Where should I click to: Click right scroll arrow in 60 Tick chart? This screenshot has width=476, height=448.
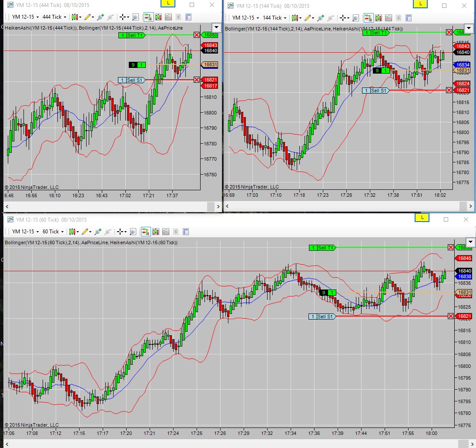coord(472,445)
